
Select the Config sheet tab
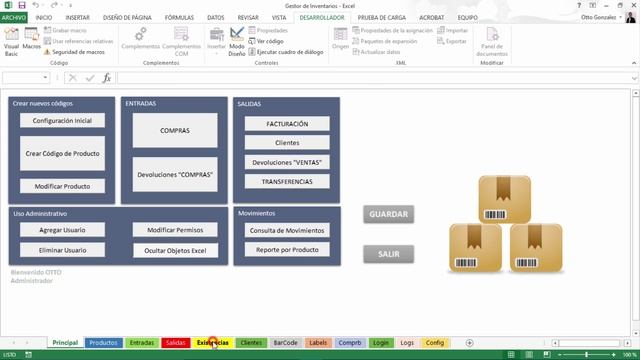[435, 343]
